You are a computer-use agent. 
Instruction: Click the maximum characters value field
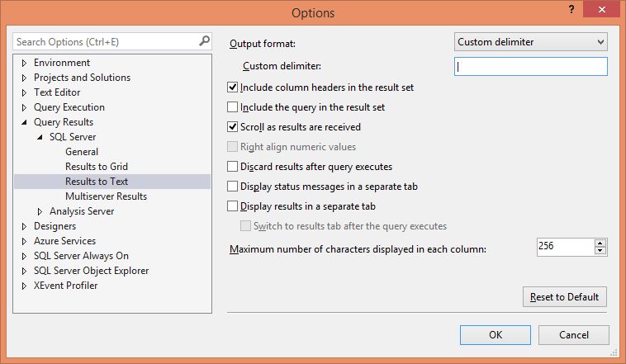click(x=566, y=246)
